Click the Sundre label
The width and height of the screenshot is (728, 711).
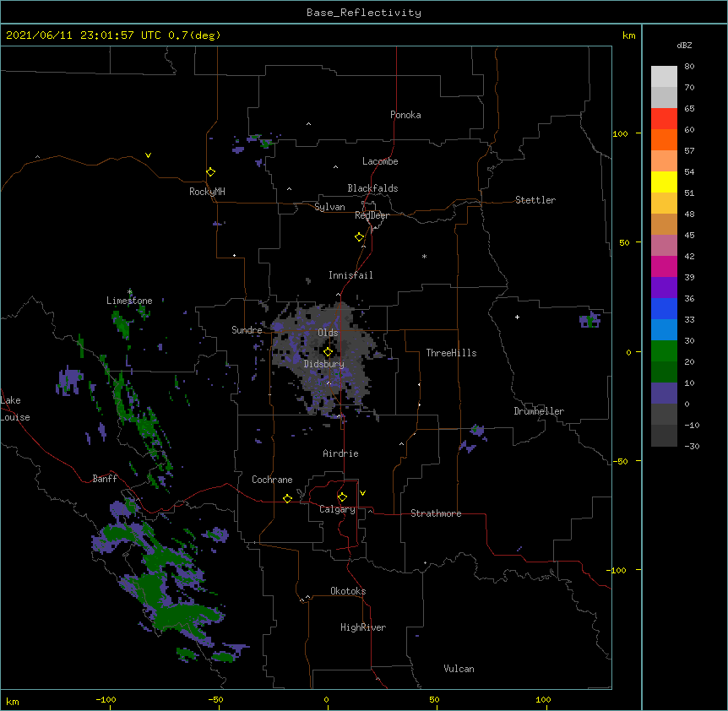pos(247,330)
